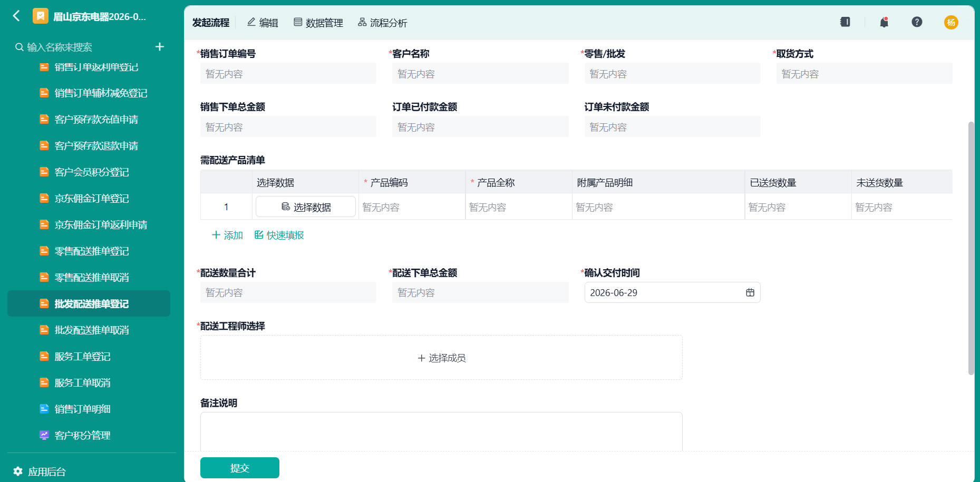Click the 销售订单编号 field
The height and width of the screenshot is (482, 980).
288,74
